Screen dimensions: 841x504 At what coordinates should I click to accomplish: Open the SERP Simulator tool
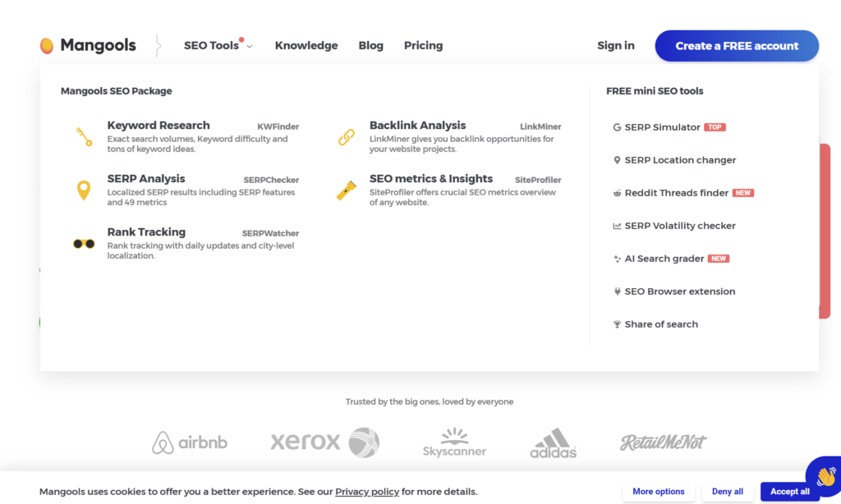coord(662,127)
